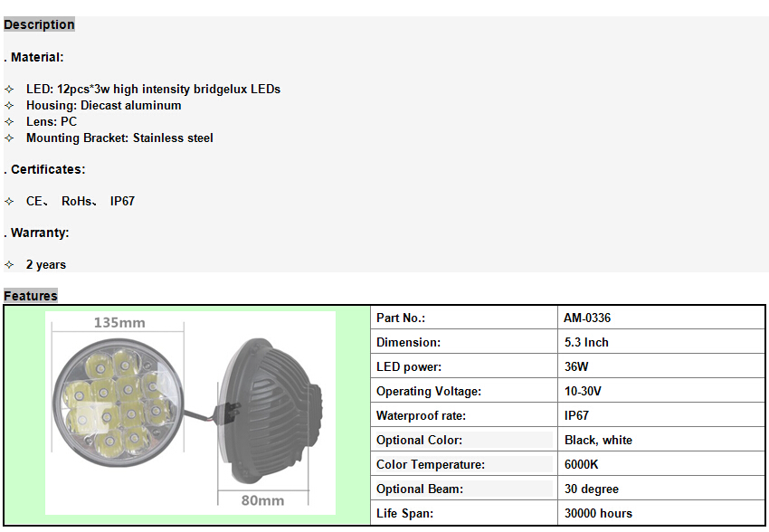This screenshot has width=769, height=532.
Task: Click the side view housing image
Action: (x=270, y=411)
